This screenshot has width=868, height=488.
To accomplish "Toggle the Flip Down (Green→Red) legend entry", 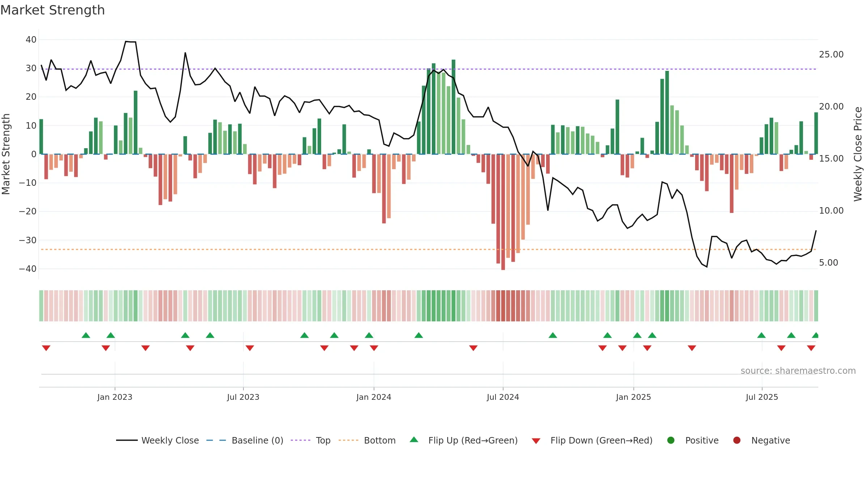I will pos(592,440).
